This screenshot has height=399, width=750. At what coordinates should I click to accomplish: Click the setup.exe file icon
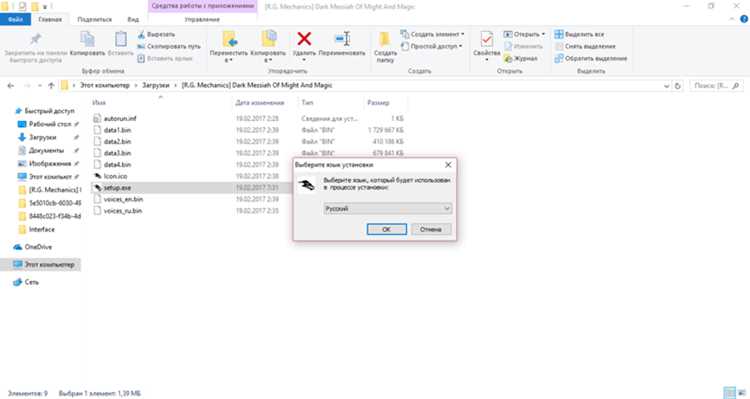coord(97,188)
